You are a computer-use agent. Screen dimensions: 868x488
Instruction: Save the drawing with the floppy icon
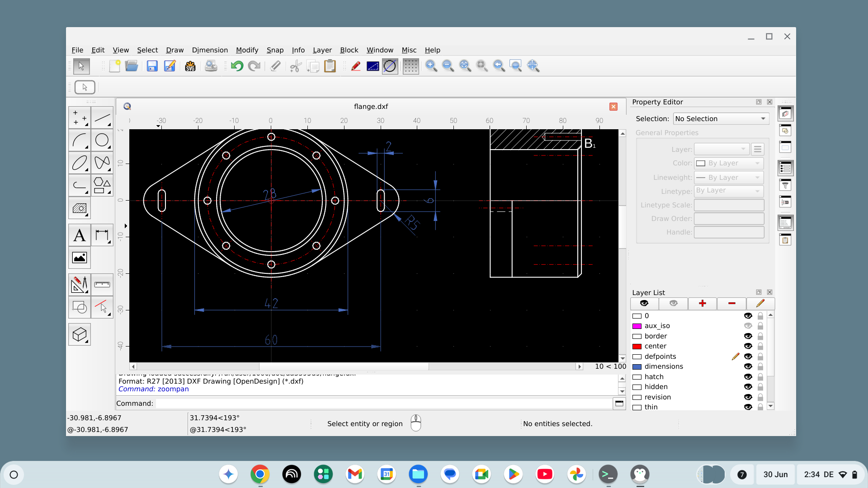[152, 66]
